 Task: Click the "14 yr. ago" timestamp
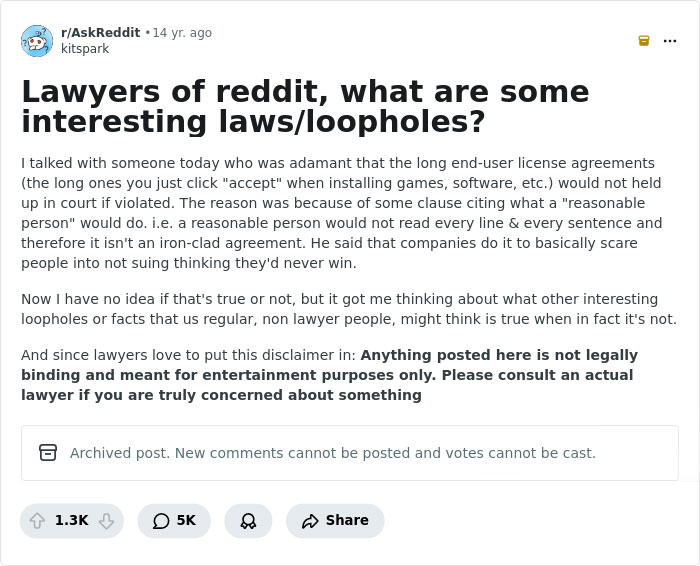[182, 33]
